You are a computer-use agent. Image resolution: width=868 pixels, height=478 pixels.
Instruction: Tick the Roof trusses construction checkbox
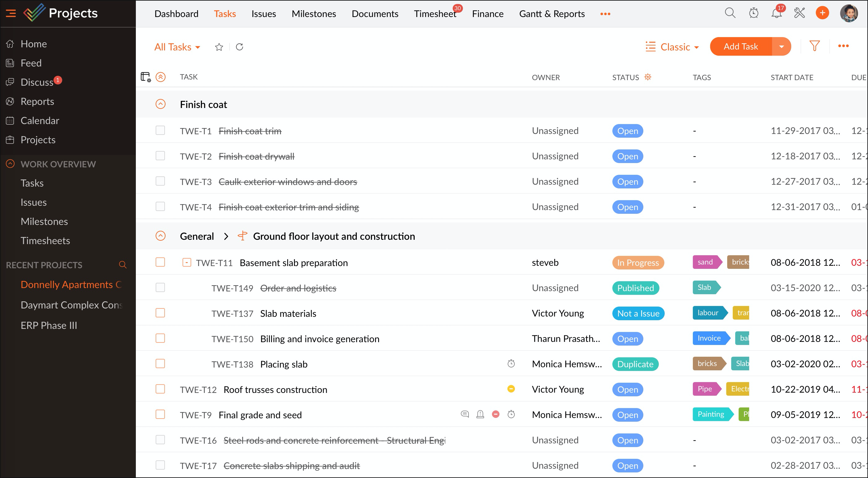pos(160,389)
